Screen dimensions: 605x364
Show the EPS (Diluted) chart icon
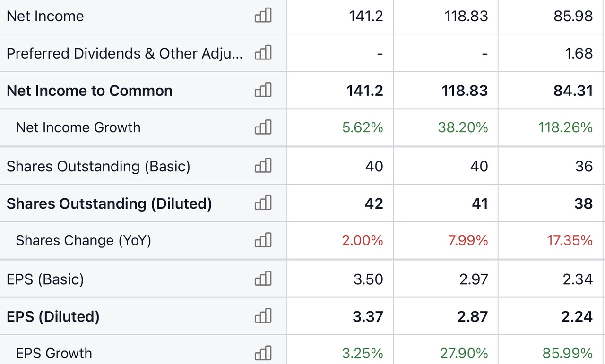263,316
